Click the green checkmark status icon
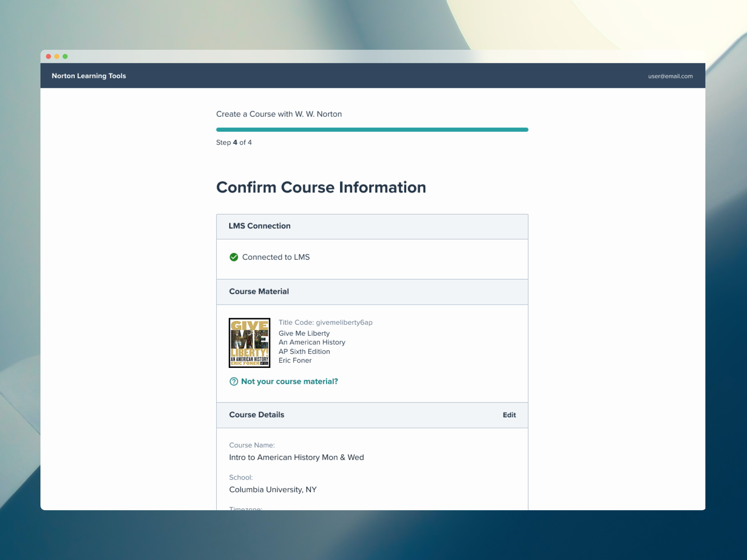The image size is (747, 560). click(234, 257)
